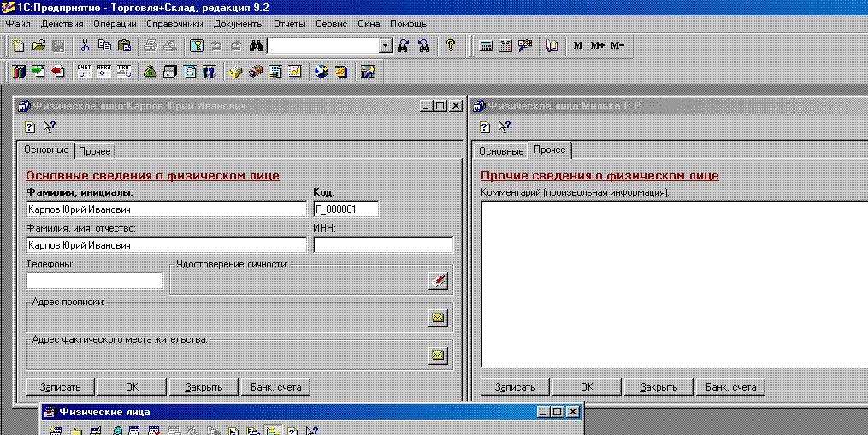Image resolution: width=868 pixels, height=435 pixels.
Task: Click Записать button in Карпов window
Action: 60,386
